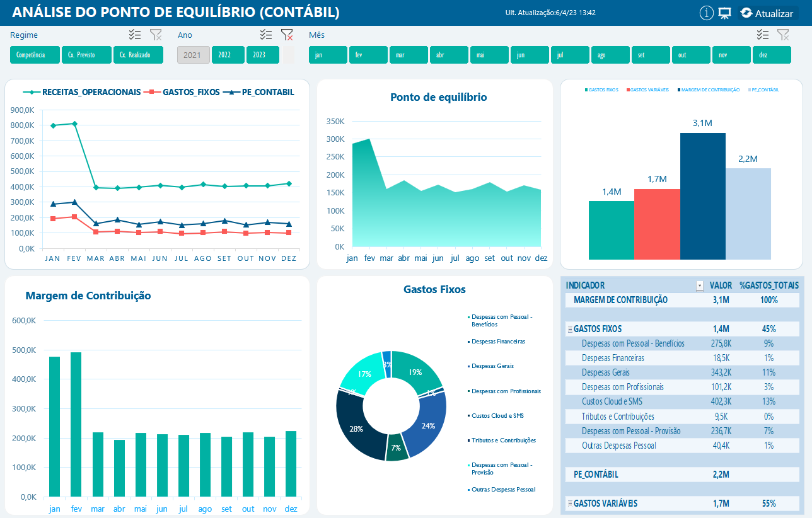Click the 'Gastos Fixos' donut chart title
Screen dimensions: 812x518
coord(434,290)
